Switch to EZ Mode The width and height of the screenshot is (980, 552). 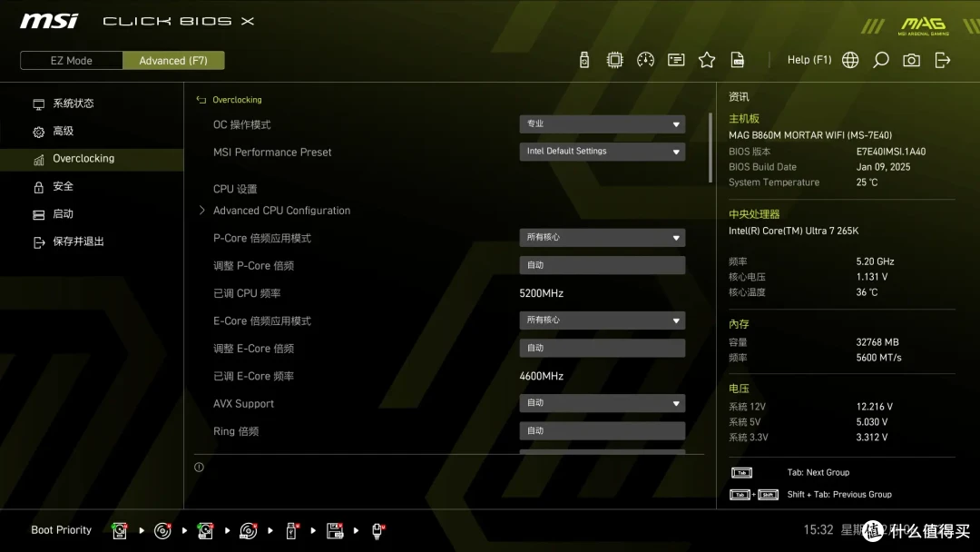pyautogui.click(x=72, y=61)
